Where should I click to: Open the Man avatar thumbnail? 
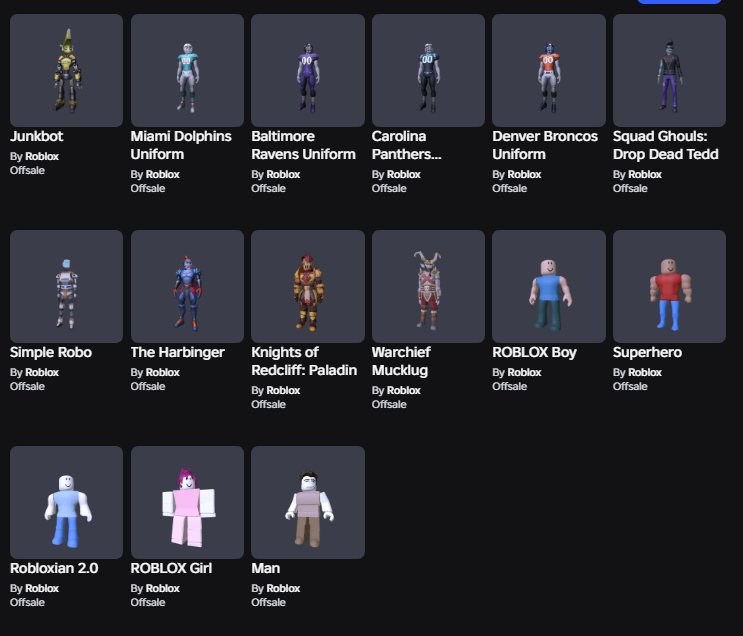point(308,502)
